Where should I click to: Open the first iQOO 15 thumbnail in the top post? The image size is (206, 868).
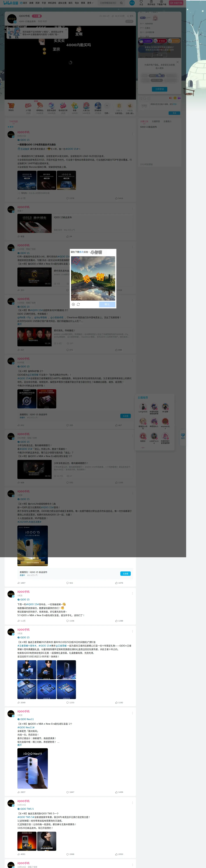(x=27, y=180)
